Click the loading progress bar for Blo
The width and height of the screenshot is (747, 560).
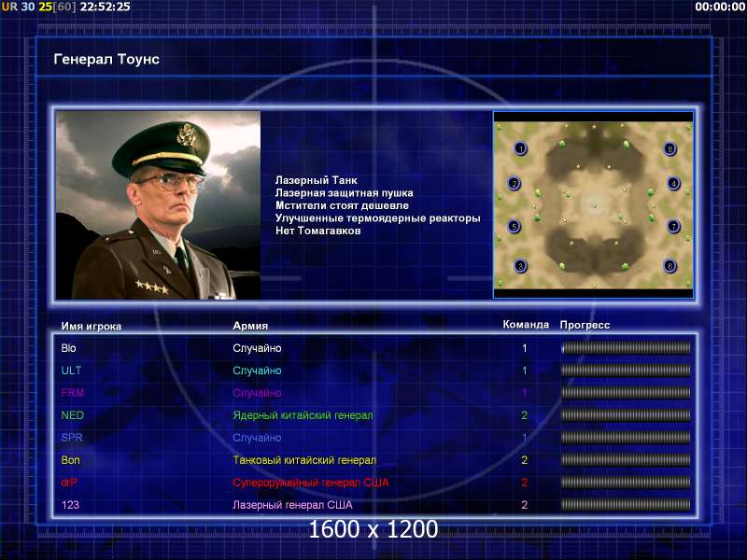point(626,348)
